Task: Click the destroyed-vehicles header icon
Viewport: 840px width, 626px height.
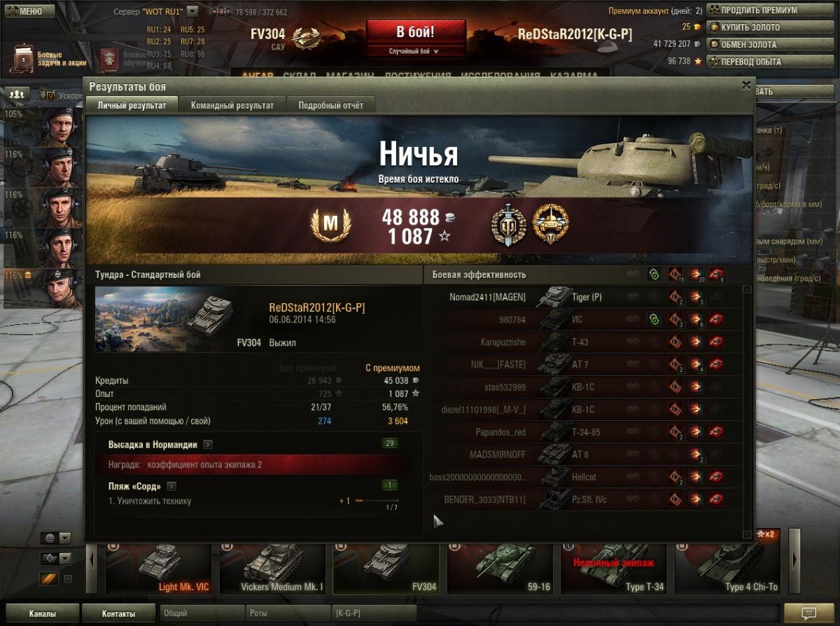Action: (715, 274)
